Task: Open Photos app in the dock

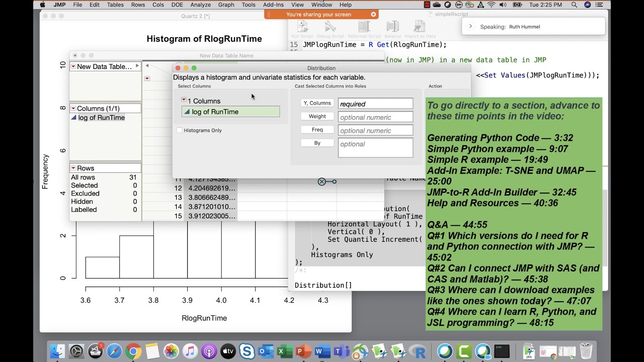Action: pos(171,351)
